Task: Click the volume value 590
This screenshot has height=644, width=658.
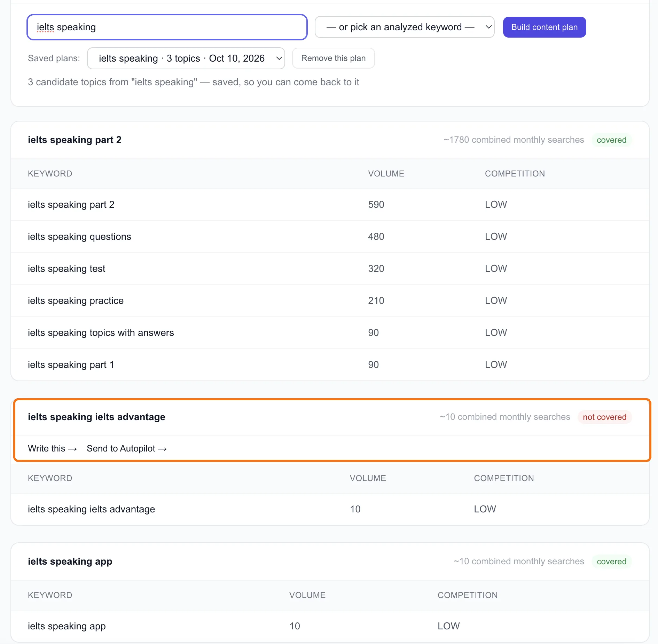Action: pyautogui.click(x=376, y=205)
